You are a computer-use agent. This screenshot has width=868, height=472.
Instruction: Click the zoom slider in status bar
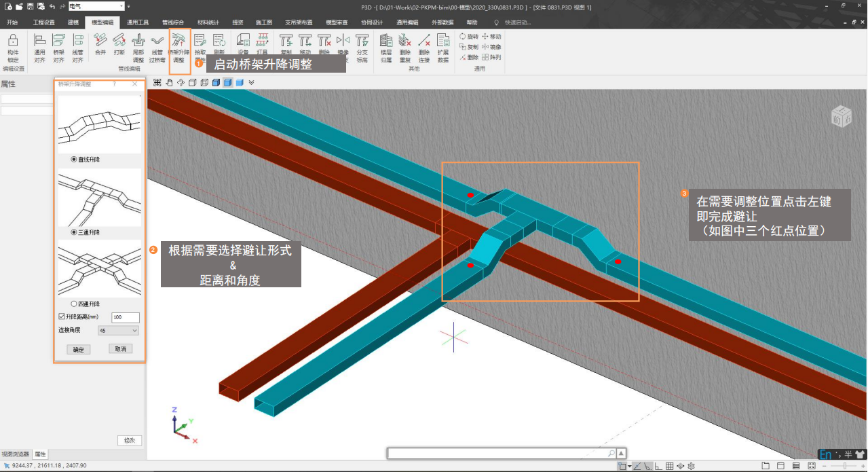(x=844, y=466)
